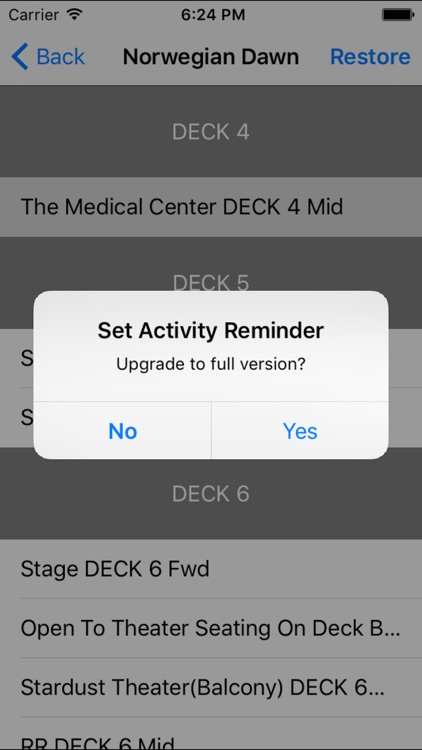Tap the DECK 6 section header
The height and width of the screenshot is (750, 422).
point(211,494)
